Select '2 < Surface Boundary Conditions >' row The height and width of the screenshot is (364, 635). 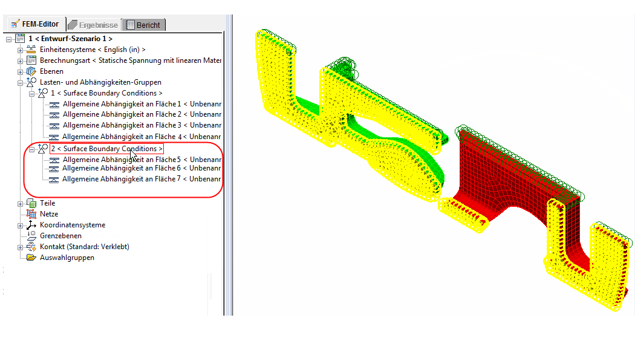tap(106, 149)
